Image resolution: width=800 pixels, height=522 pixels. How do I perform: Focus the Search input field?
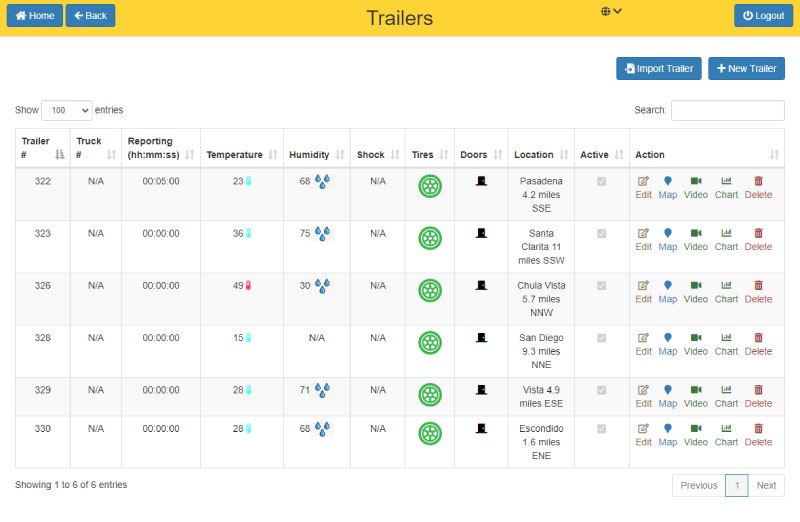(x=727, y=110)
